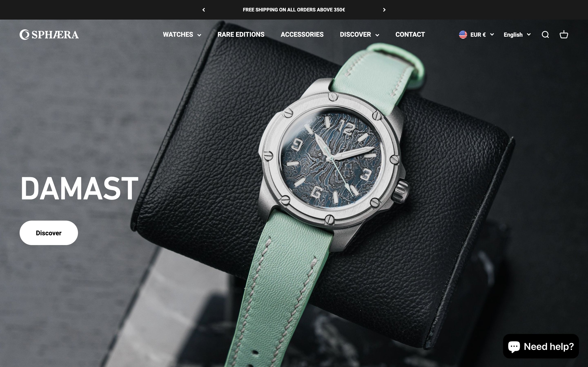This screenshot has height=367, width=588.
Task: Toggle the language to another option
Action: [x=517, y=34]
